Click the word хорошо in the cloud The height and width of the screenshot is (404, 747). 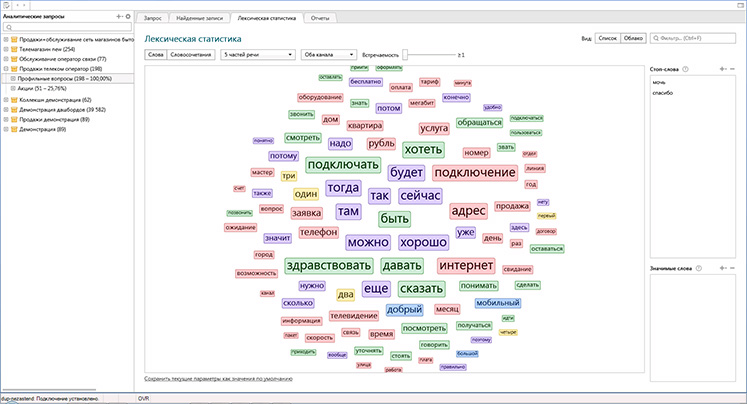pyautogui.click(x=424, y=242)
